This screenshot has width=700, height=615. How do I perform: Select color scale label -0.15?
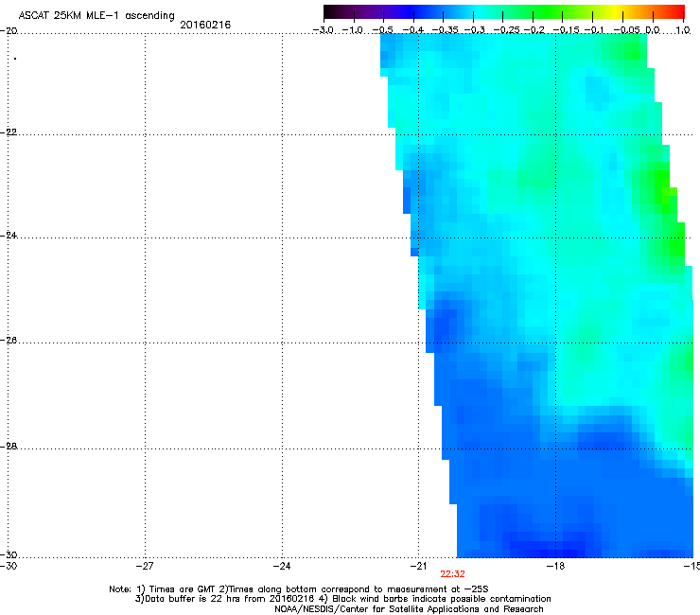(x=566, y=30)
